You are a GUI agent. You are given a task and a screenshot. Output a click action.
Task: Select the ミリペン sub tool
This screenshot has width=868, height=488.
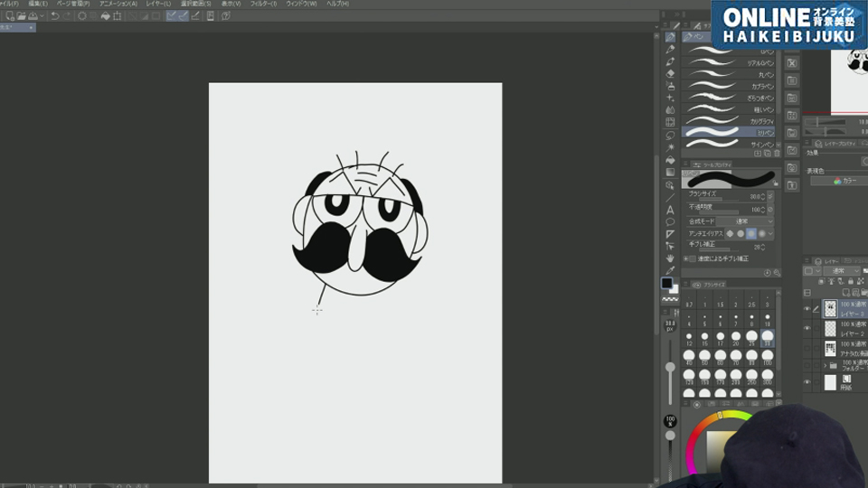728,132
